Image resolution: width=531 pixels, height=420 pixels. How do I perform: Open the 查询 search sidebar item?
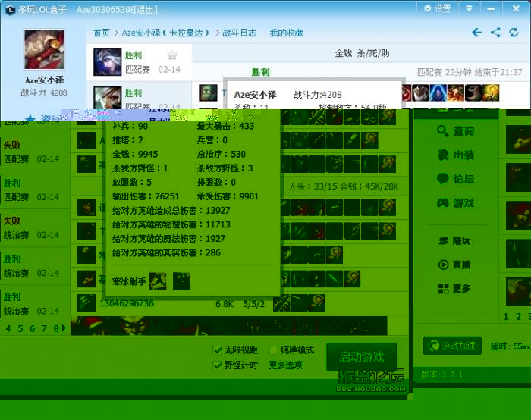pos(455,131)
